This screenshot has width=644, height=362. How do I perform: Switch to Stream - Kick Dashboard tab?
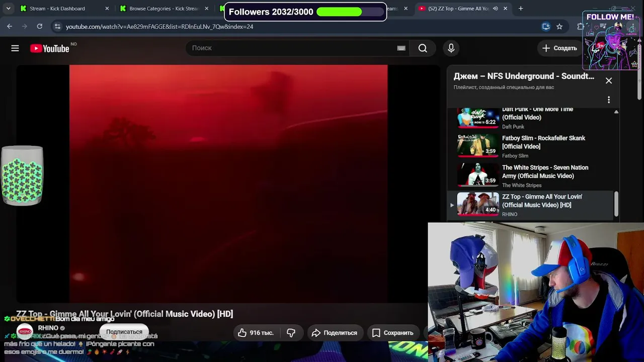[x=64, y=8]
